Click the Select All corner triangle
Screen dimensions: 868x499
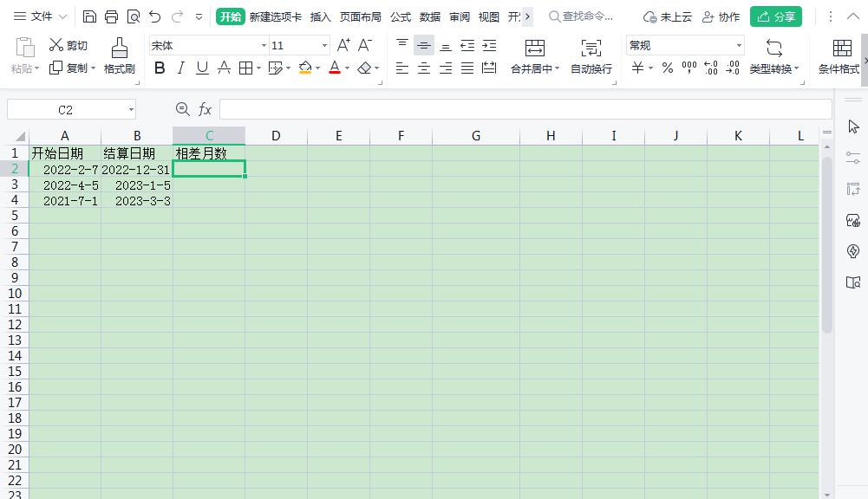point(20,136)
